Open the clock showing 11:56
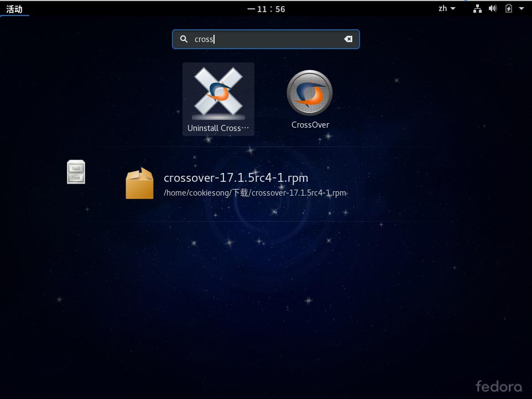The width and height of the screenshot is (532, 399). coord(266,9)
